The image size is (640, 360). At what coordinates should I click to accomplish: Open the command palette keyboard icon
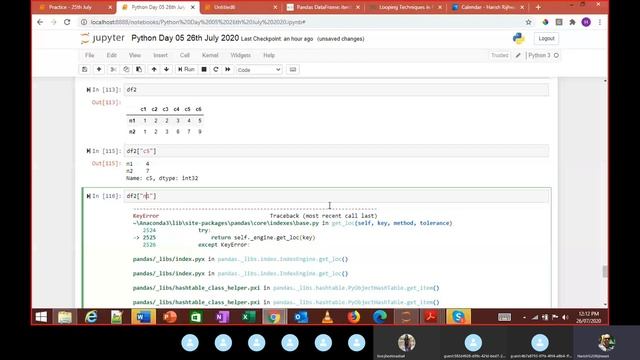point(293,69)
